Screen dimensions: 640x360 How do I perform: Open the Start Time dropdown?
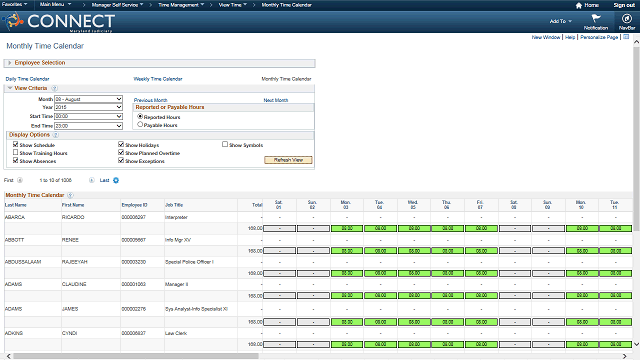tap(89, 116)
